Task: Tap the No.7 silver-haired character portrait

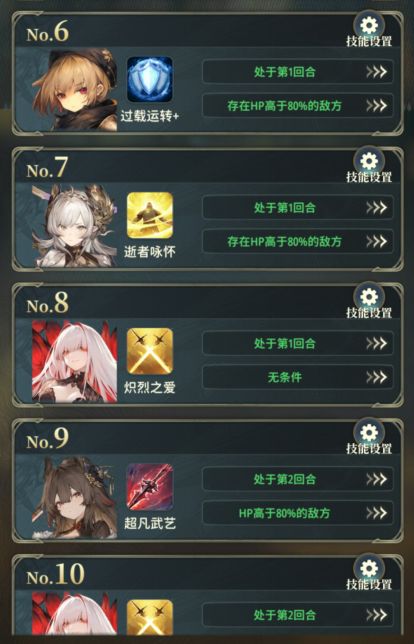Action: click(74, 225)
